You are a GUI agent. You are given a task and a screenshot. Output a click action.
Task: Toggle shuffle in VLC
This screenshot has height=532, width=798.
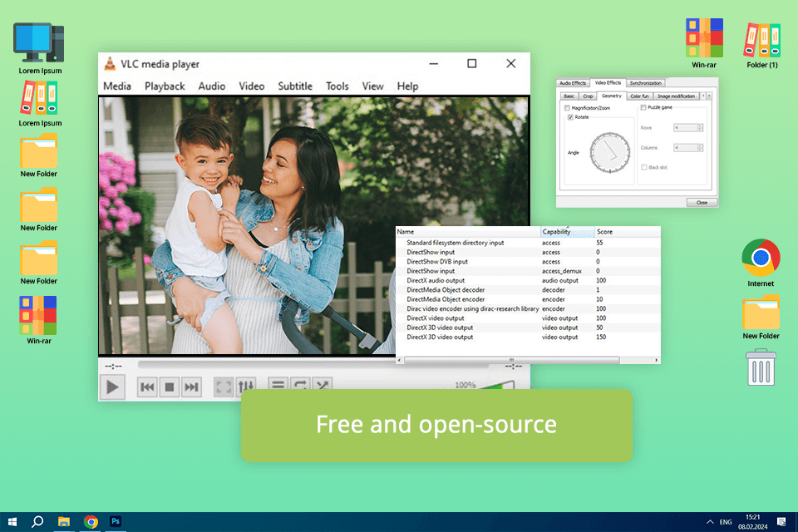(x=323, y=384)
